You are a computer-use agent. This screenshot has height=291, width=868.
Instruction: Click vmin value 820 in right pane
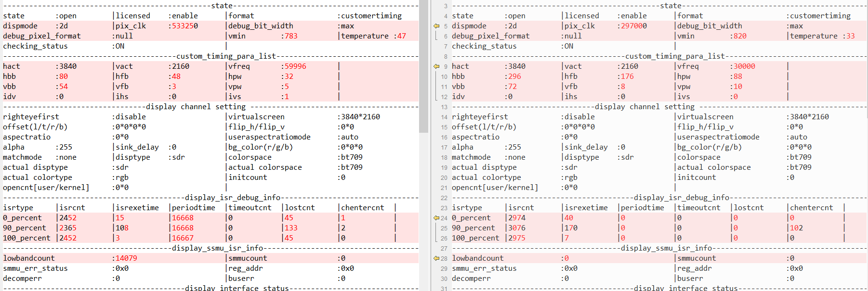pyautogui.click(x=740, y=36)
